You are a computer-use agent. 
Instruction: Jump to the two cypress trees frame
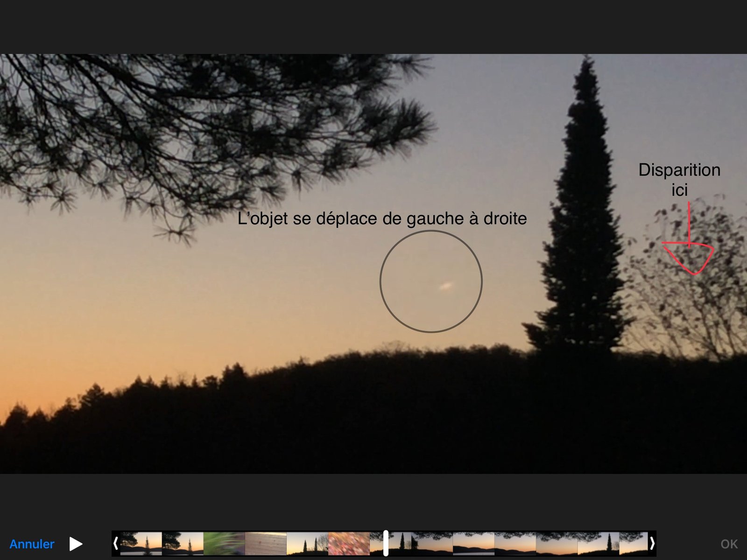(x=307, y=544)
